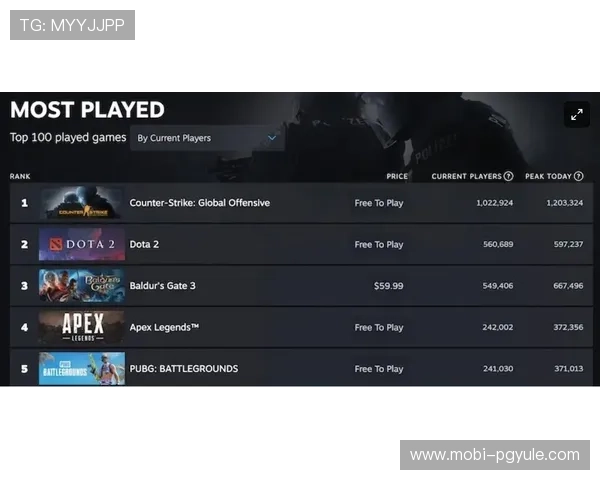The width and height of the screenshot is (600, 480).
Task: Click the 241,030 current players value
Action: [x=498, y=369]
